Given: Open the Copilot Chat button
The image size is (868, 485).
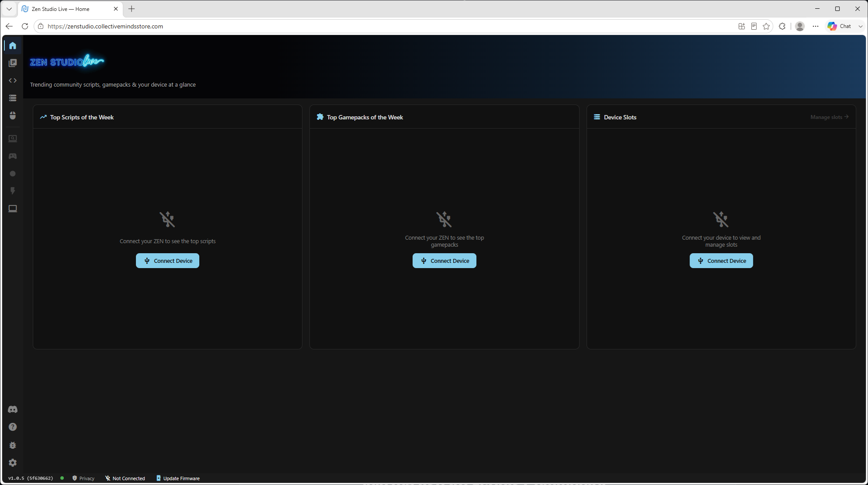Looking at the screenshot, I should pyautogui.click(x=839, y=26).
